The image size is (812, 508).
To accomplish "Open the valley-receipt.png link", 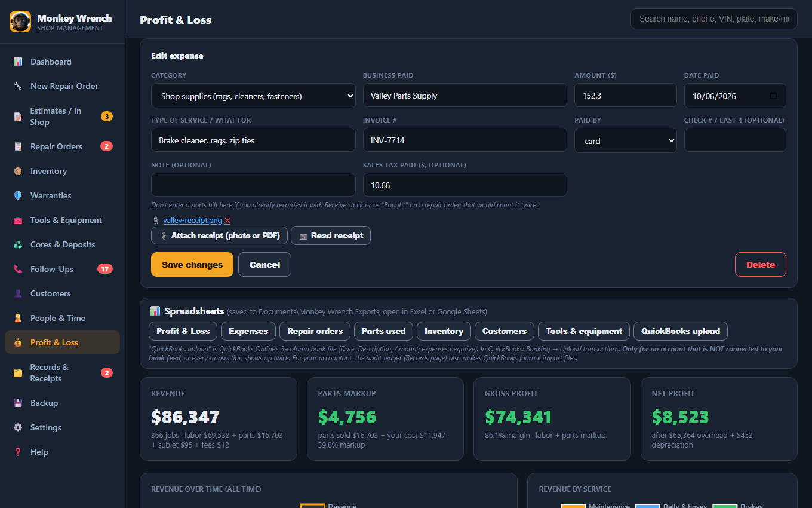I will point(192,221).
